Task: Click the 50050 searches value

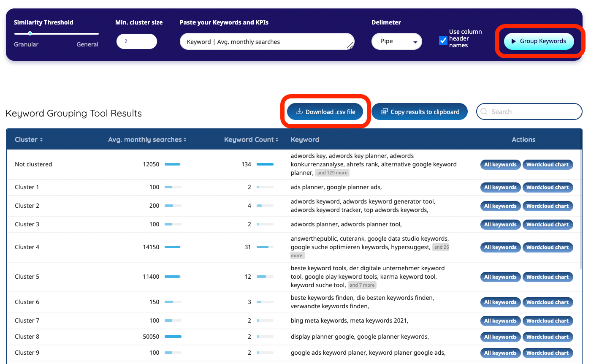Action: 151,337
